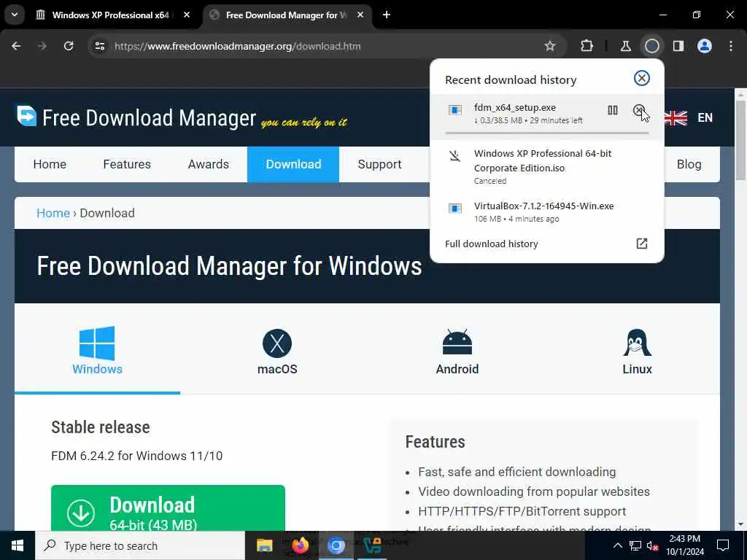Viewport: 747px width, 560px height.
Task: Open File Explorer from taskbar
Action: coord(264,545)
